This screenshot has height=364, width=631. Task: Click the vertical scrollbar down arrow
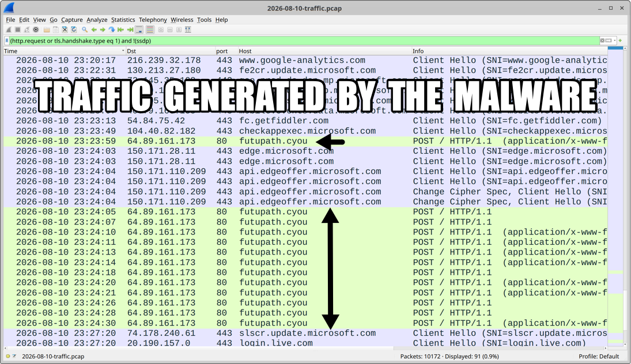tap(625, 344)
